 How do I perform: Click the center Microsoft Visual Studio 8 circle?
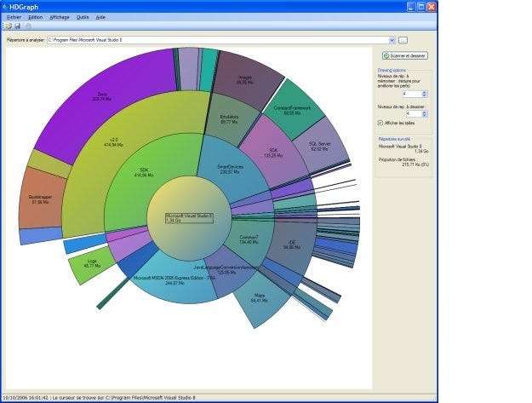[189, 218]
